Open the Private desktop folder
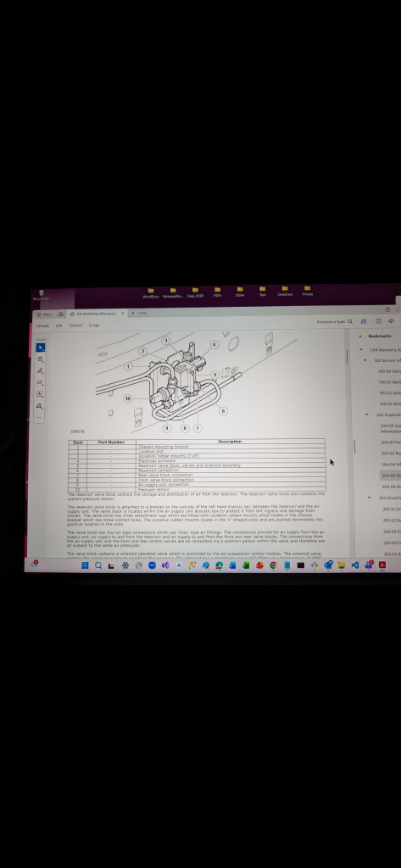 (308, 291)
